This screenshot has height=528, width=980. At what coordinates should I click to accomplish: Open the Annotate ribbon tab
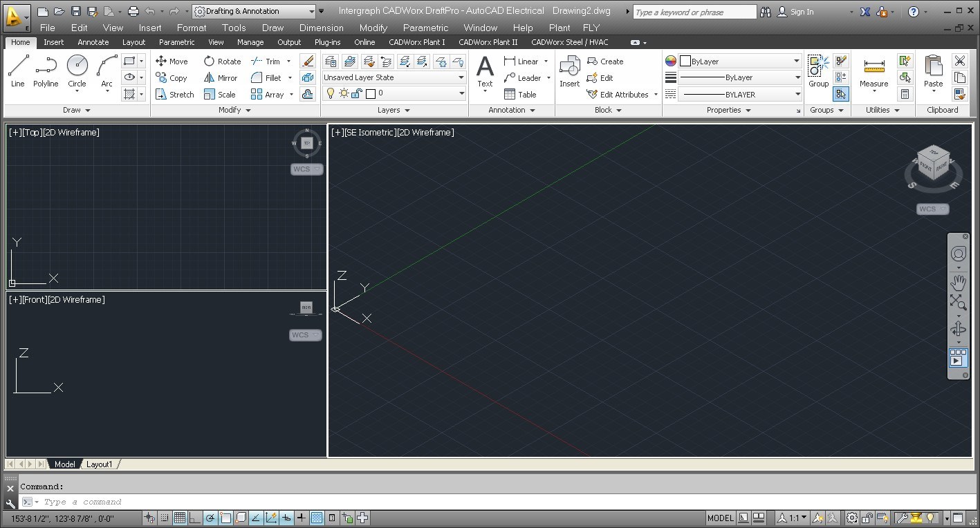coord(93,42)
